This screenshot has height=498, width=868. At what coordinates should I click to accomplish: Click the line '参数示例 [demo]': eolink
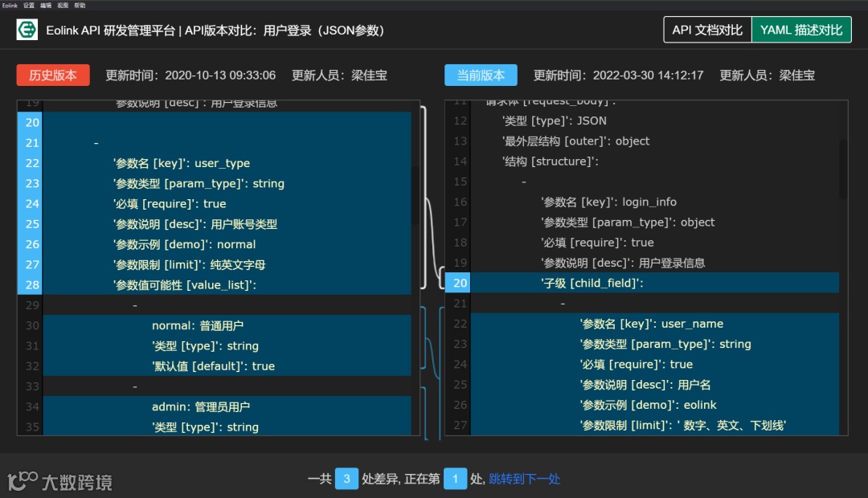click(x=648, y=405)
